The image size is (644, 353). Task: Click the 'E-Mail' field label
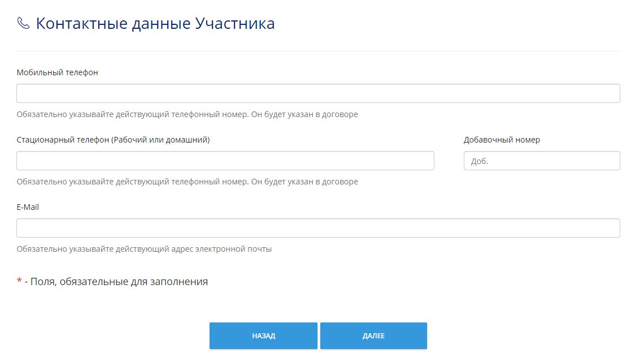coord(28,207)
